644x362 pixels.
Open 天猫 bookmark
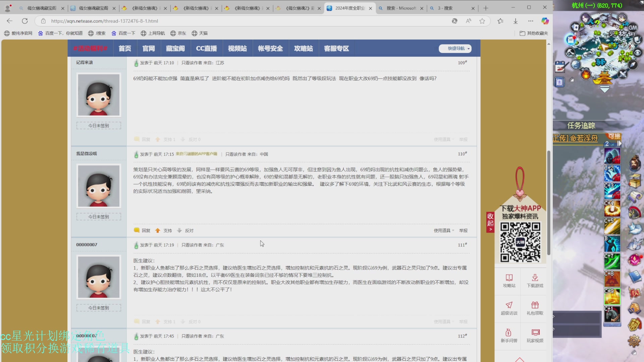(200, 33)
